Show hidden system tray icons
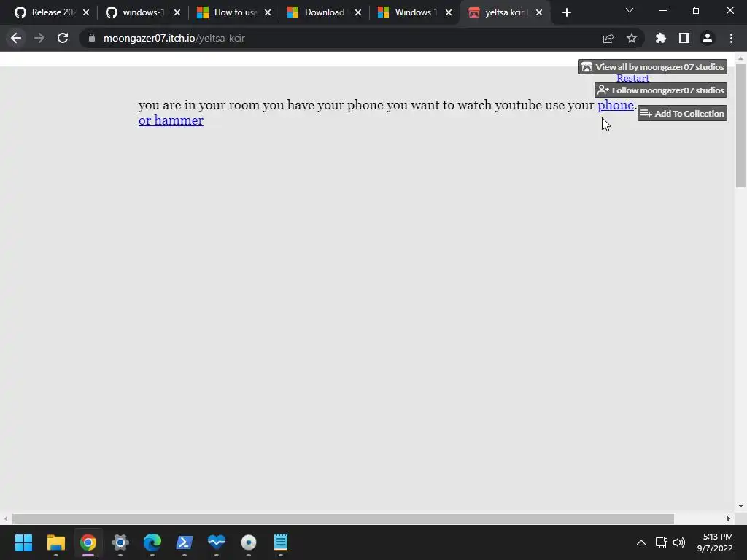The width and height of the screenshot is (747, 560). tap(640, 542)
